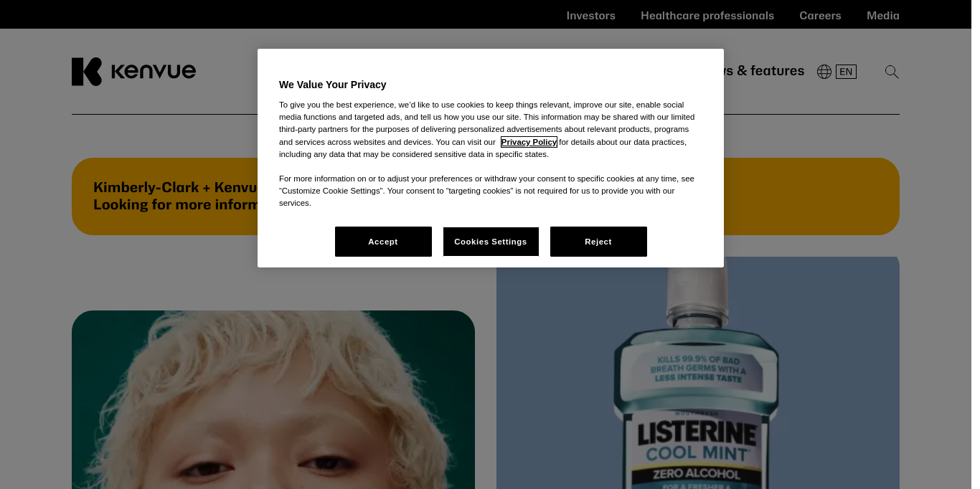Click the globe region icon
This screenshot has width=980, height=489.
824,72
